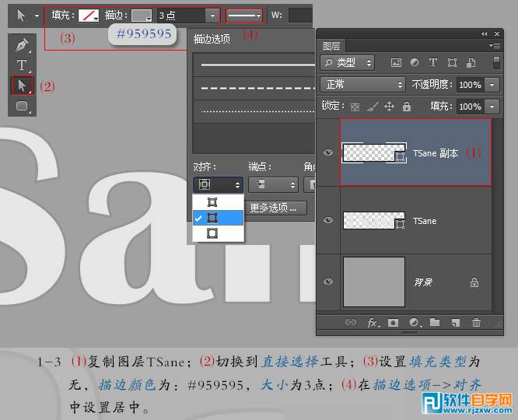Click the 填充 100% fill field
Screen dimensions: 518x420
pyautogui.click(x=470, y=107)
